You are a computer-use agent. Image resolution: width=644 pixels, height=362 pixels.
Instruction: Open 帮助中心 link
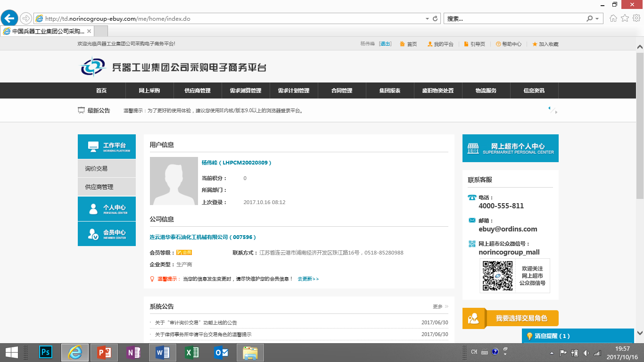(x=509, y=44)
